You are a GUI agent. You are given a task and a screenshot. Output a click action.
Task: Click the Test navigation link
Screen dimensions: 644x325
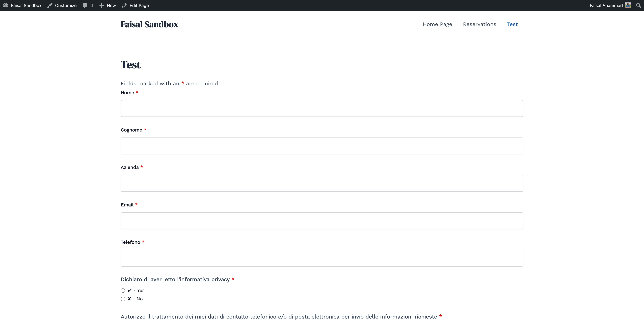(512, 24)
